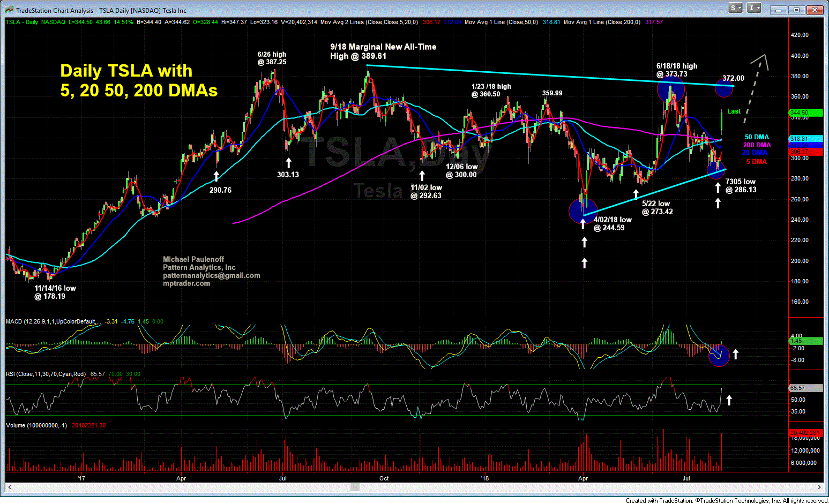Click the patternanalytics@gmail.com text
This screenshot has height=504, width=829.
point(212,275)
